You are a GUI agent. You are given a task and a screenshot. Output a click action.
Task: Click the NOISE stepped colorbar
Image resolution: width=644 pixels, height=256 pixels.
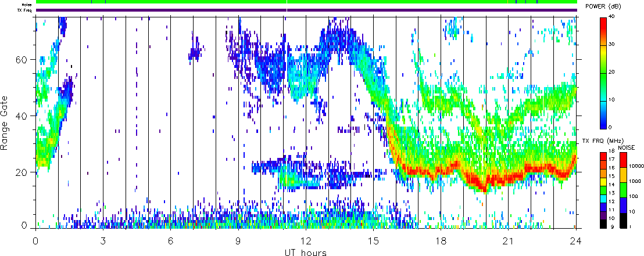(623, 190)
